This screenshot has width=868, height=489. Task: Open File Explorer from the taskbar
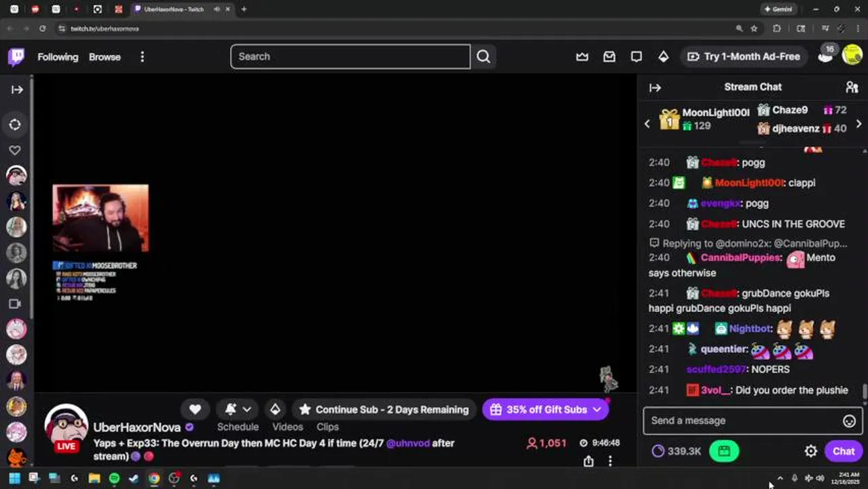tap(94, 478)
